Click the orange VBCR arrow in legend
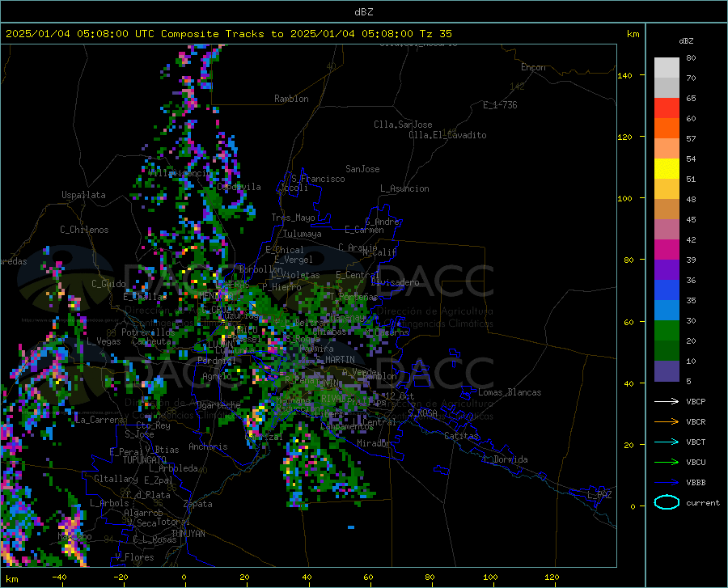This screenshot has width=728, height=588. (667, 422)
